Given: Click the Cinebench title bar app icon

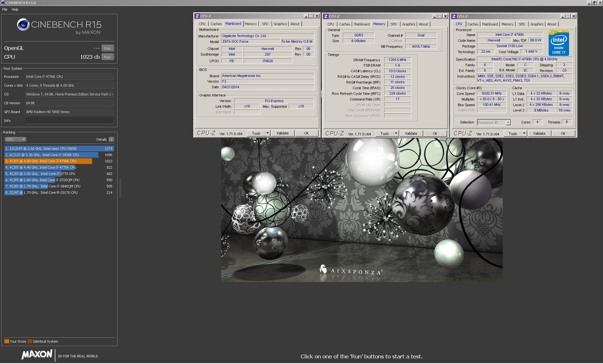Looking at the screenshot, I should pos(3,3).
